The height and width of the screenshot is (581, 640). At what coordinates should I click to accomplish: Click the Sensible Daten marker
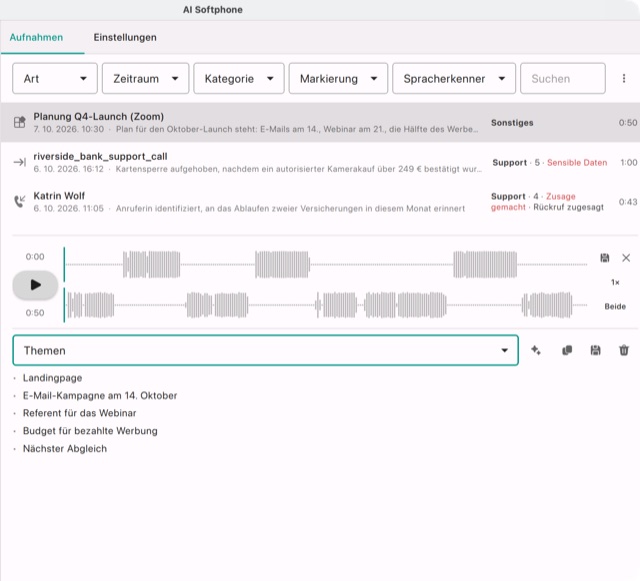coord(577,163)
